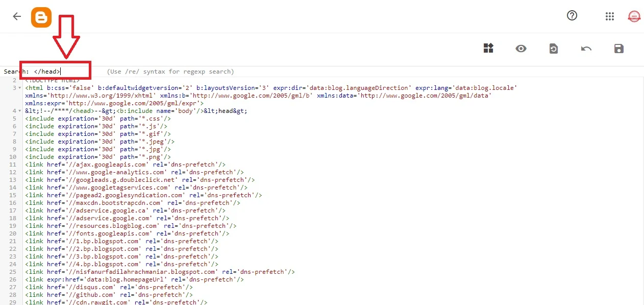Focus the Search input box
The width and height of the screenshot is (644, 305).
[x=55, y=71]
